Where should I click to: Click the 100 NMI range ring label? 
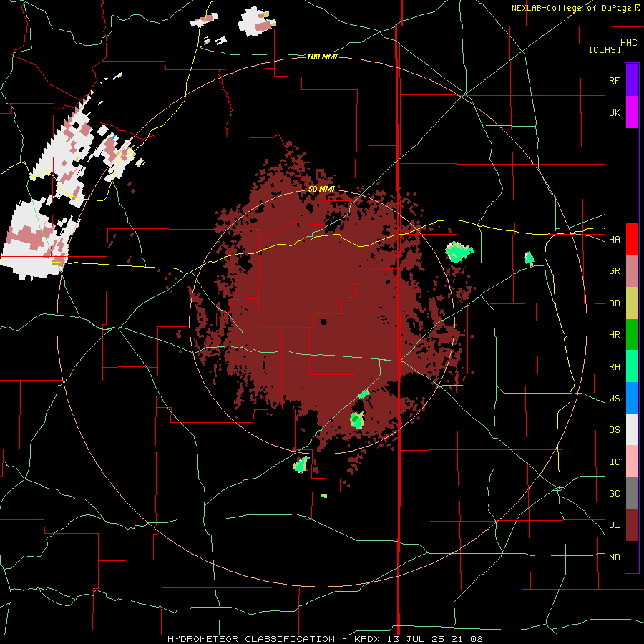click(x=322, y=57)
